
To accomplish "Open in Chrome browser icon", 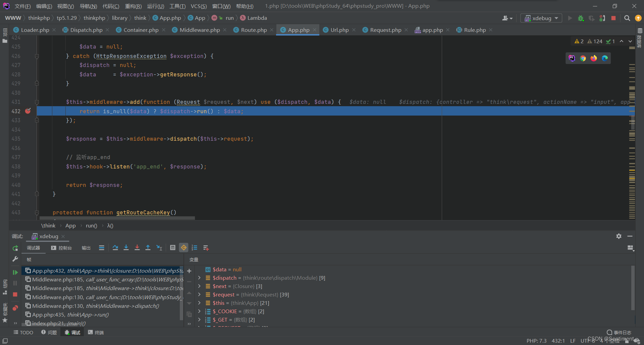I will point(583,58).
